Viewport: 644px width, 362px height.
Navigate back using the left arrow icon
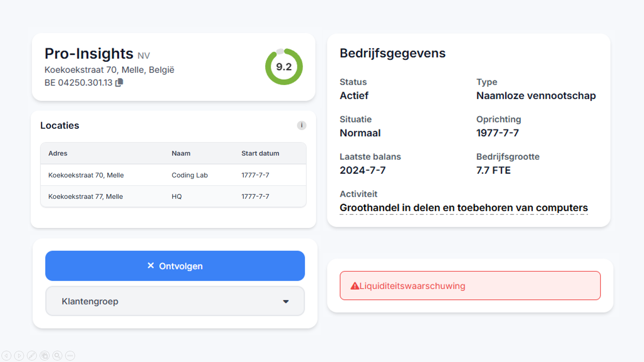click(x=6, y=355)
